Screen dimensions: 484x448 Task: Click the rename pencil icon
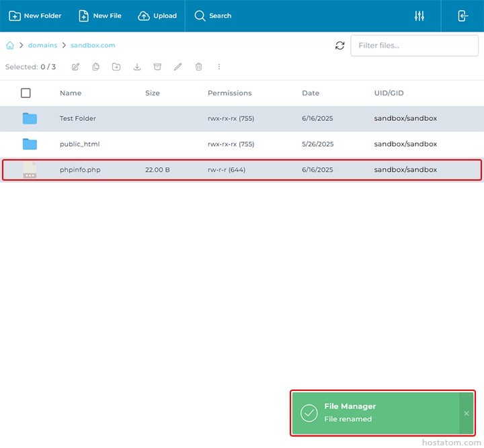click(x=177, y=66)
